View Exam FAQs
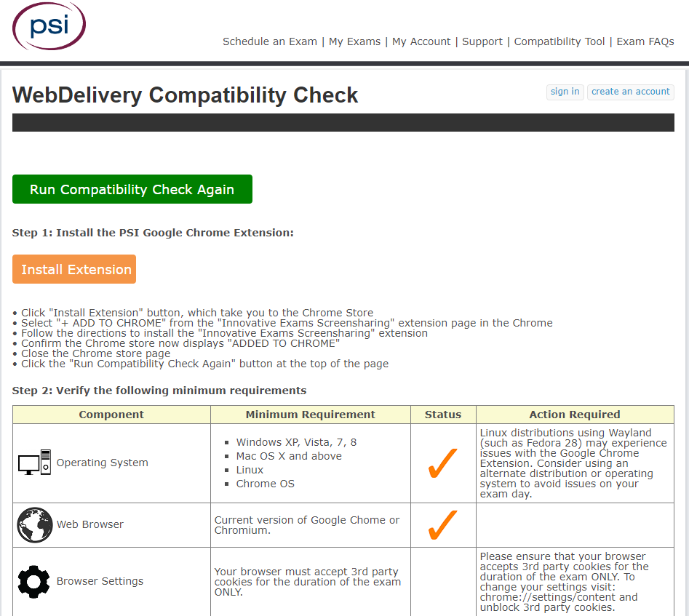The image size is (689, 616). tap(645, 41)
